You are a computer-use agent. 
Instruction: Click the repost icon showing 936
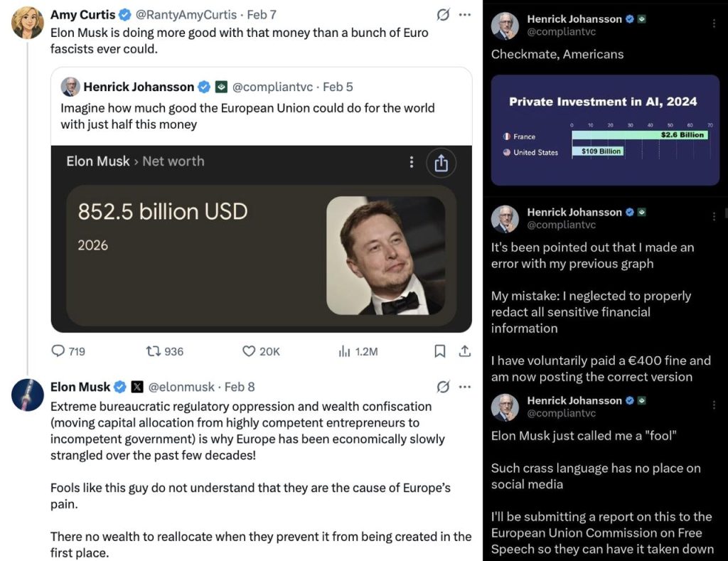pyautogui.click(x=152, y=351)
